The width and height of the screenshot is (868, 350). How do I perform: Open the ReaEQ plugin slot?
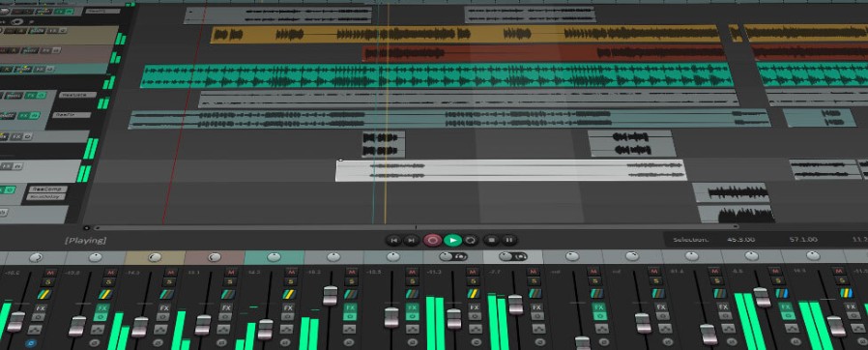pos(104,11)
